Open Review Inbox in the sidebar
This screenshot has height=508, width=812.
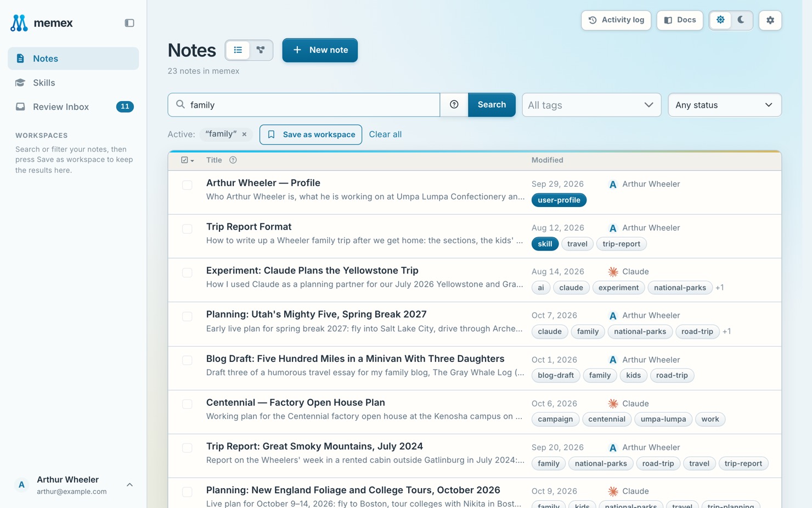pyautogui.click(x=74, y=107)
